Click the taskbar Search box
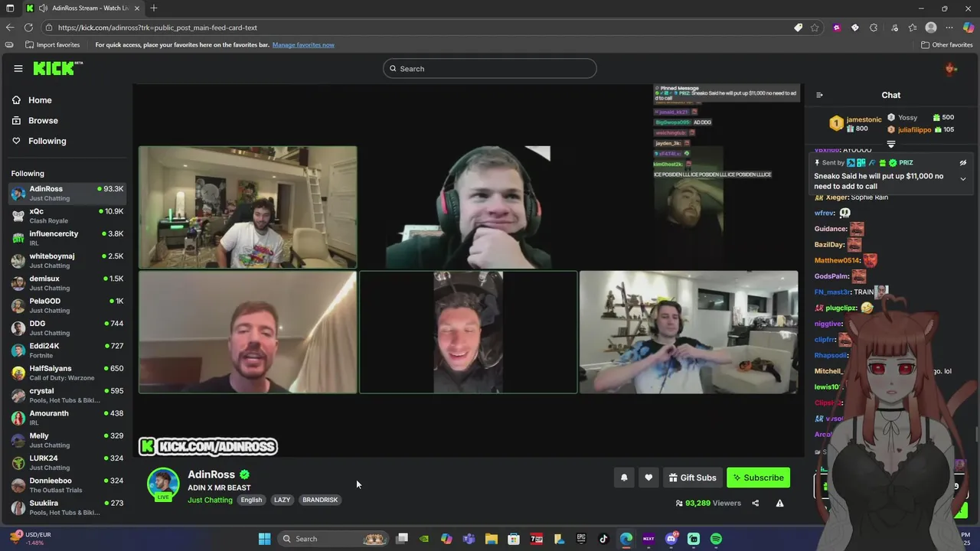Screen dimensions: 980x551 (332, 539)
